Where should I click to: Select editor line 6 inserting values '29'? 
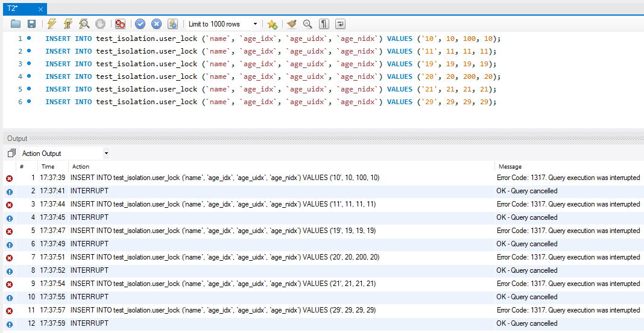[x=271, y=102]
